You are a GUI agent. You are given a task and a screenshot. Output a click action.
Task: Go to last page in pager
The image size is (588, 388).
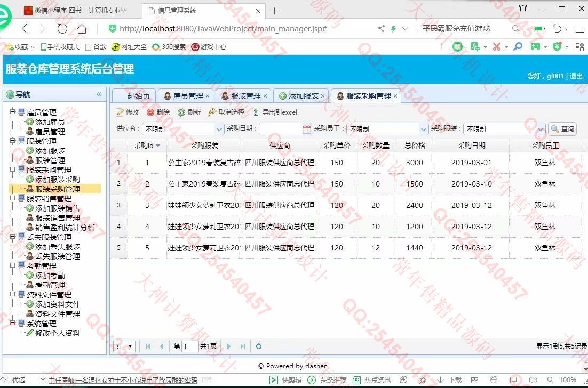[x=243, y=346]
